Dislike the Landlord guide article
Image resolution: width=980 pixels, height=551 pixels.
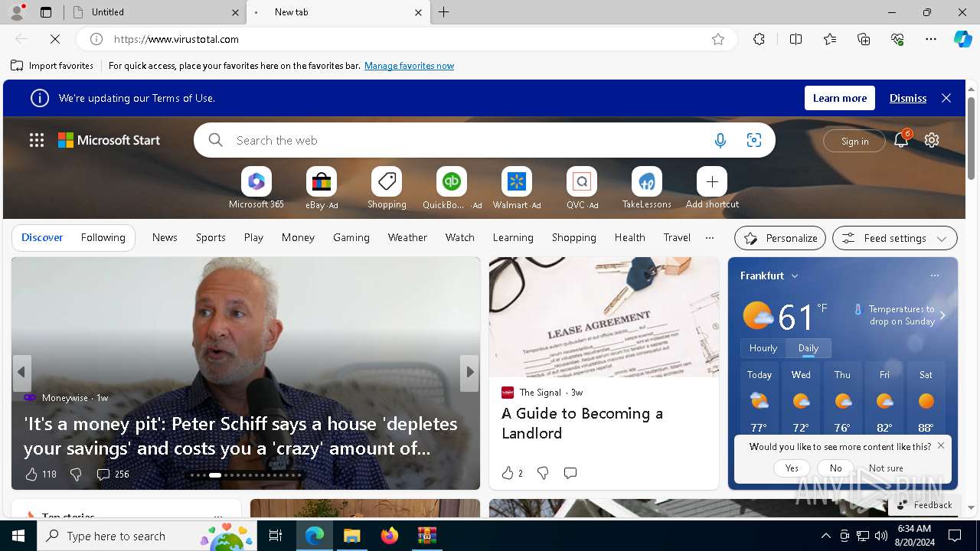coord(543,473)
